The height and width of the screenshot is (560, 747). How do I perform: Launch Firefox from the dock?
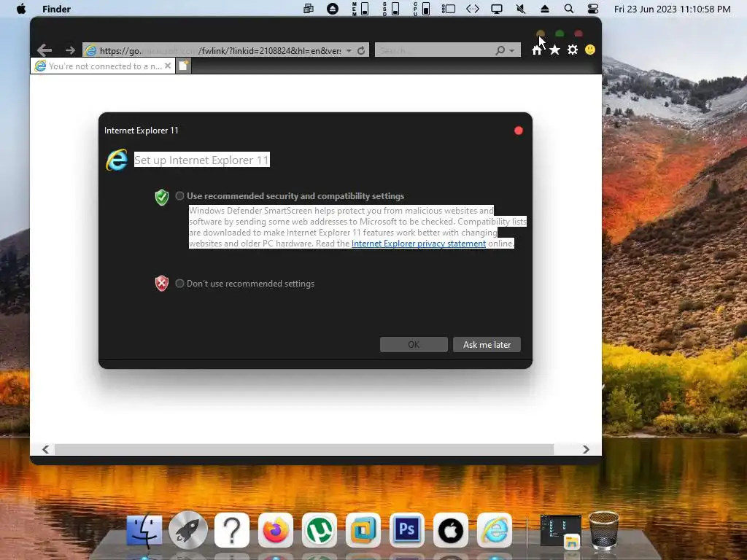[276, 530]
